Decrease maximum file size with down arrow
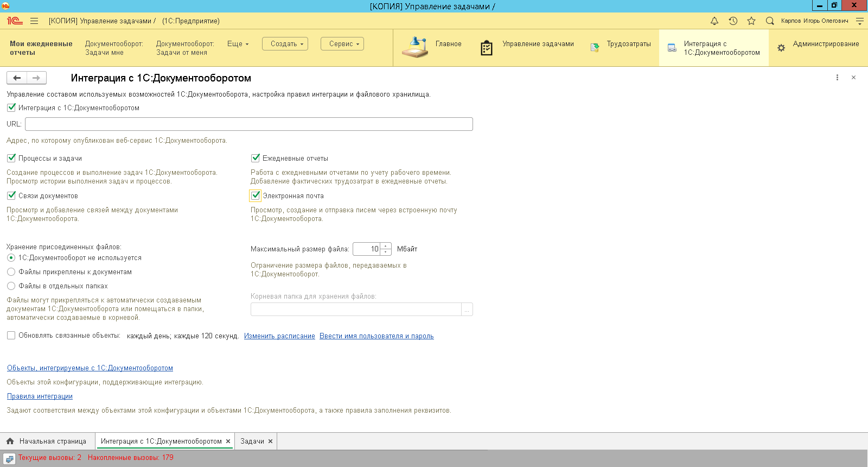 pos(386,252)
